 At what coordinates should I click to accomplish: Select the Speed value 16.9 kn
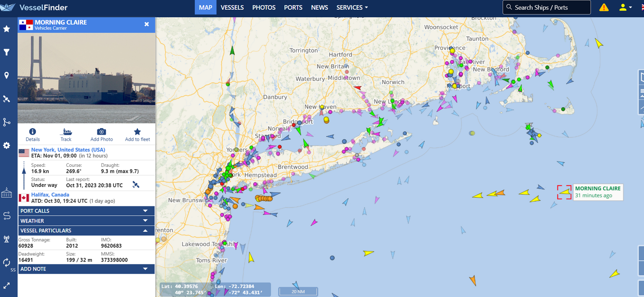(40, 171)
